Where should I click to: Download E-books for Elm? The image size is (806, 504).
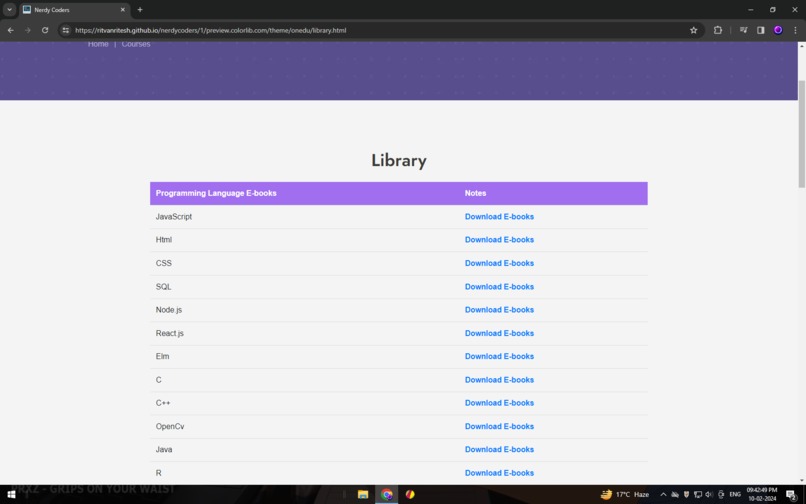499,356
